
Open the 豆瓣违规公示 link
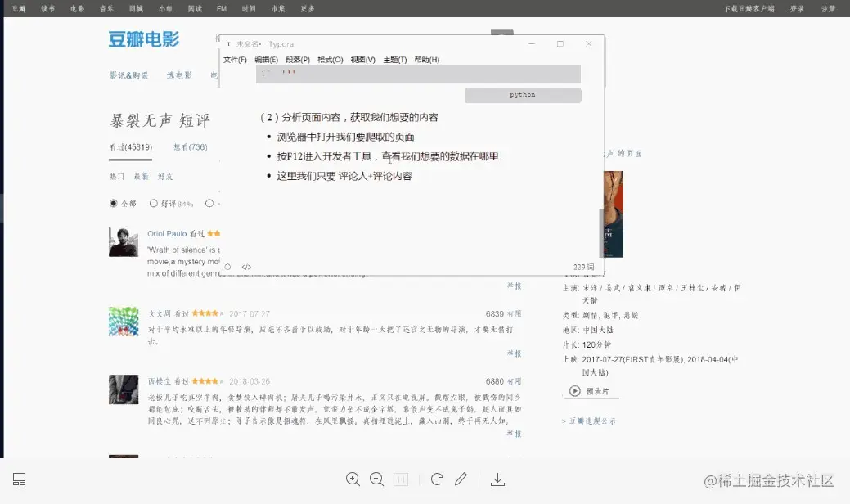(592, 421)
